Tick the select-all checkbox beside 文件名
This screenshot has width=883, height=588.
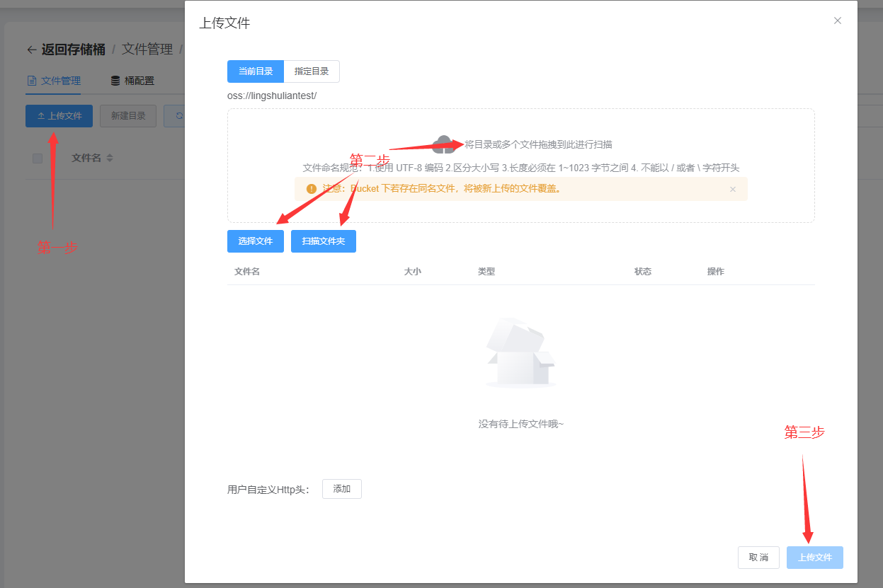tap(38, 158)
